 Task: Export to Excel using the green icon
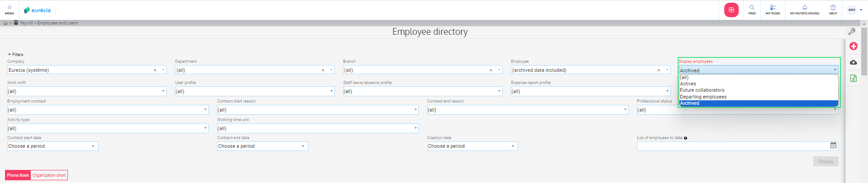(853, 78)
